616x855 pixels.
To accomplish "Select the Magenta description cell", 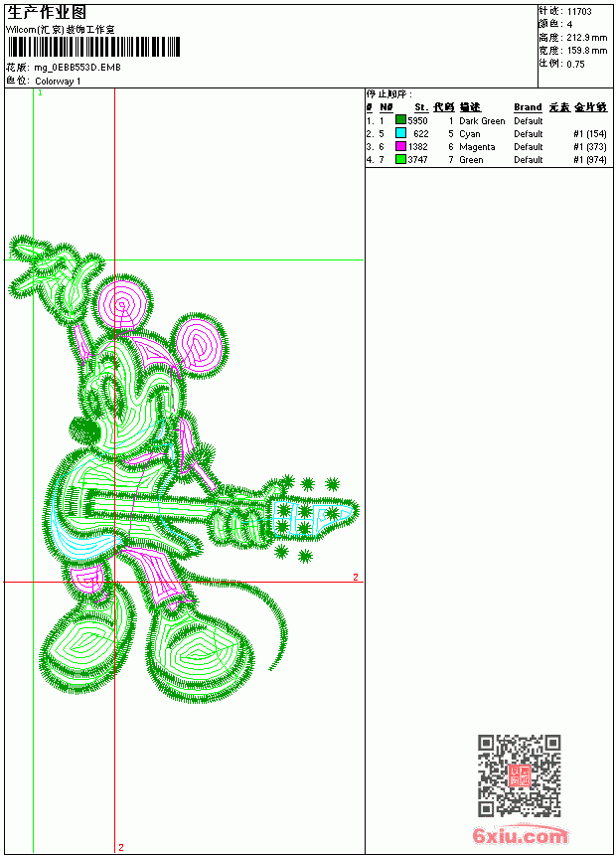I will (477, 147).
